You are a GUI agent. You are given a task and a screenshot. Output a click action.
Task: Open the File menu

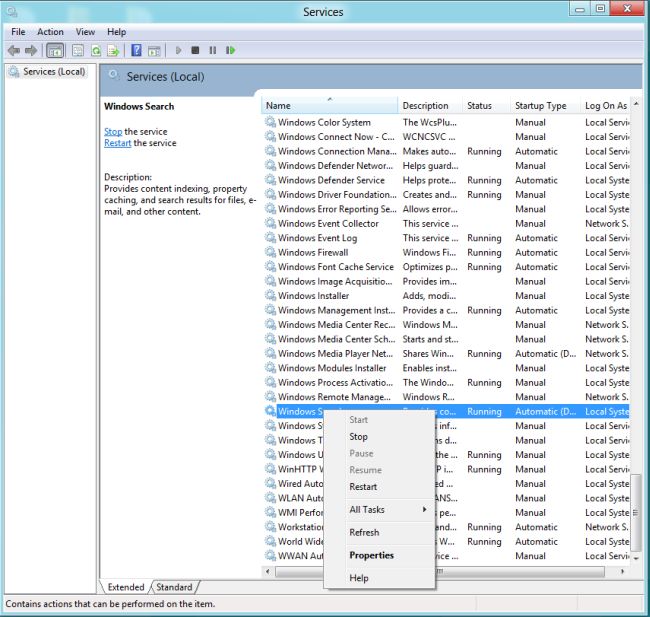18,32
